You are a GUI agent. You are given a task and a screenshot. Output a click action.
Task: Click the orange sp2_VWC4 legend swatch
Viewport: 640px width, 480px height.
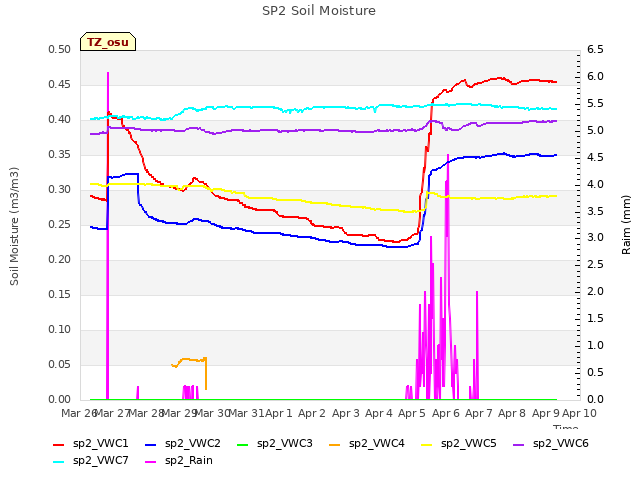pos(335,445)
